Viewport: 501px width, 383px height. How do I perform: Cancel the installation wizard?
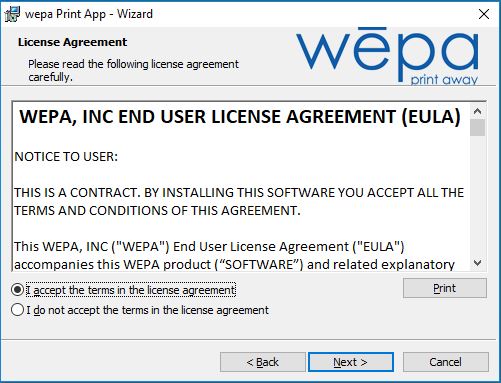tap(446, 362)
